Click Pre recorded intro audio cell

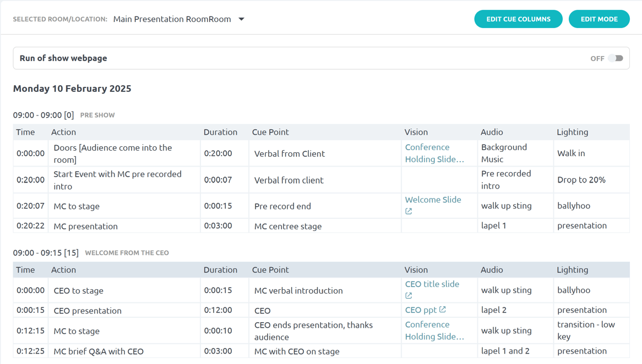[515, 180]
